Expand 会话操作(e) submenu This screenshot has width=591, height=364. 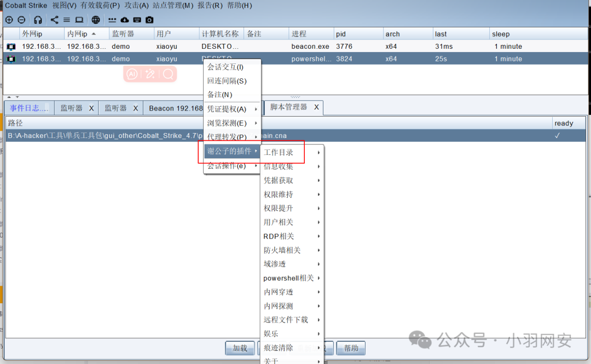point(232,166)
